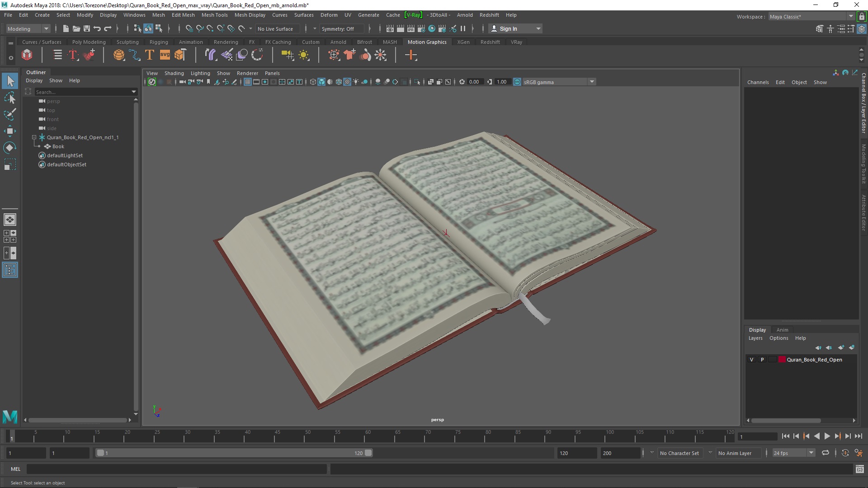This screenshot has width=868, height=488.
Task: Toggle visibility of Quran_Book_Red_Open layer
Action: [751, 359]
